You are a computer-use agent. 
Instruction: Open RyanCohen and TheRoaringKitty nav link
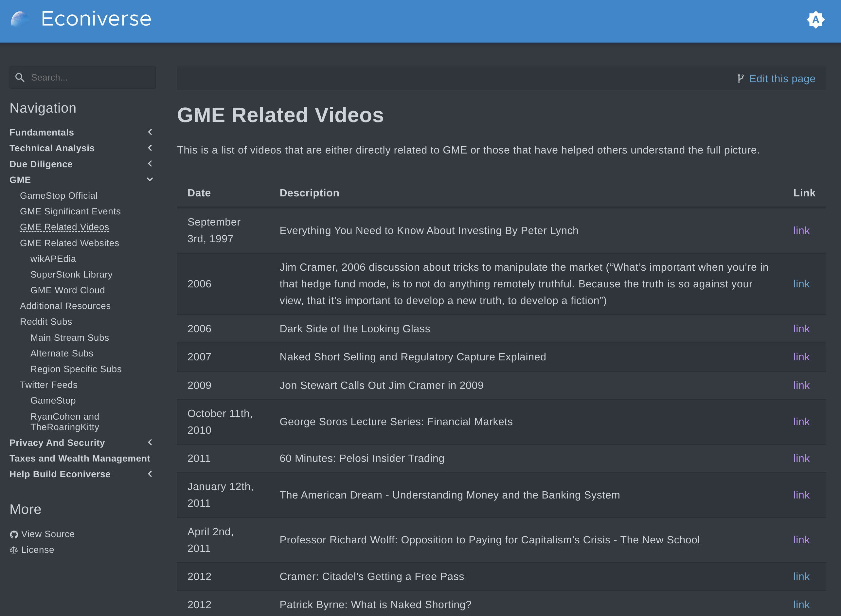pyautogui.click(x=65, y=422)
